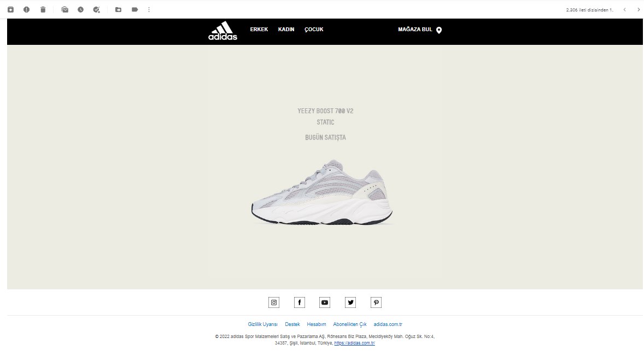Screen dimensions: 644x361
Task: Go to the older conversation arrow
Action: pos(638,9)
